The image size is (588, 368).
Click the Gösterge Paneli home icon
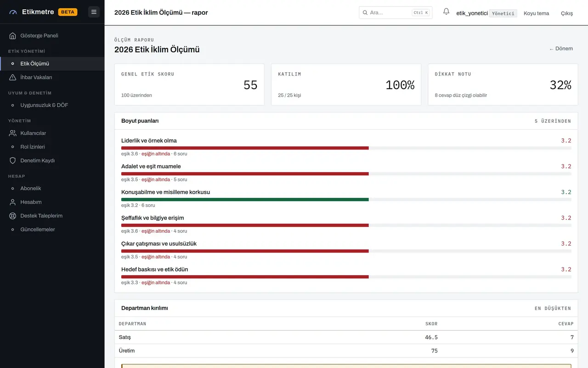pyautogui.click(x=13, y=35)
